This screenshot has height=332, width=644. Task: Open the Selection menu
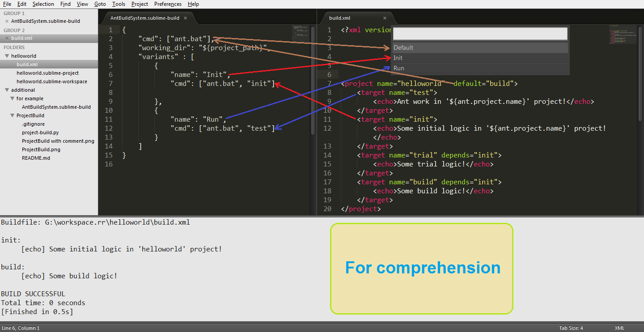(43, 4)
